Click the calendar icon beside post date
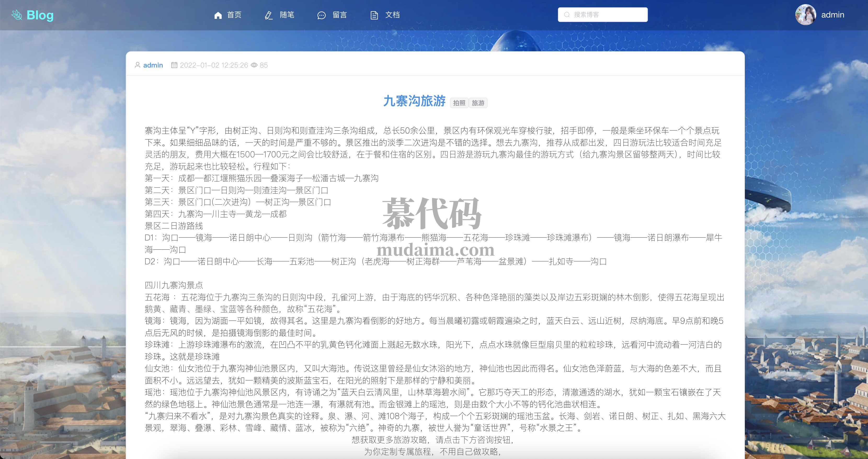 point(174,65)
